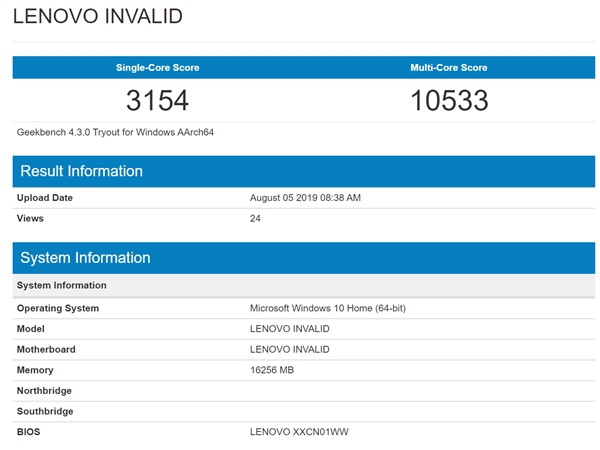Click the views count value 24
Image resolution: width=600 pixels, height=450 pixels.
click(x=255, y=218)
